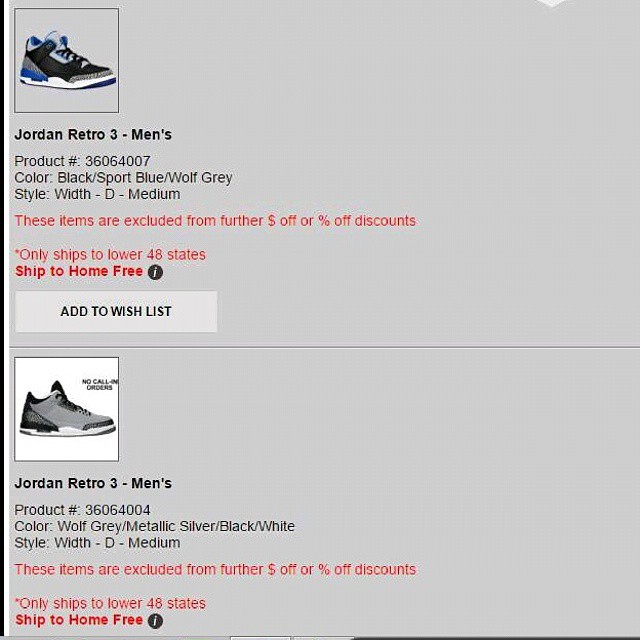
Task: Click second item's Width - D - Medium style
Action: (x=118, y=543)
